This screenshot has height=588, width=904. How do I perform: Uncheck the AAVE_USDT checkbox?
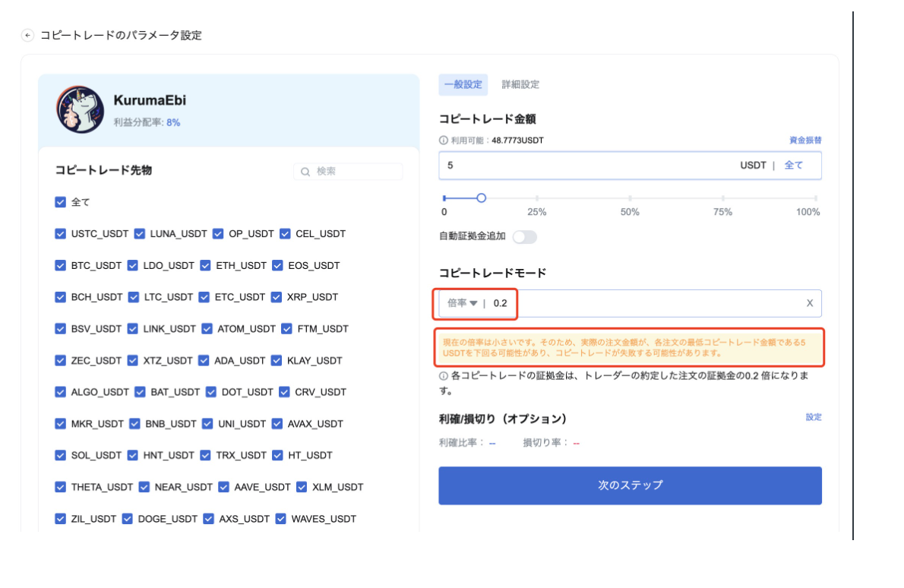(223, 487)
